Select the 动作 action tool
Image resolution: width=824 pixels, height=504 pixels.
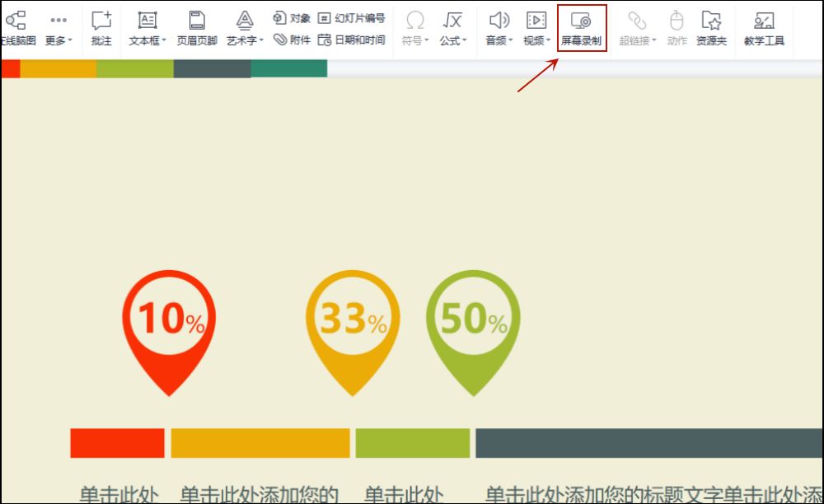676,29
